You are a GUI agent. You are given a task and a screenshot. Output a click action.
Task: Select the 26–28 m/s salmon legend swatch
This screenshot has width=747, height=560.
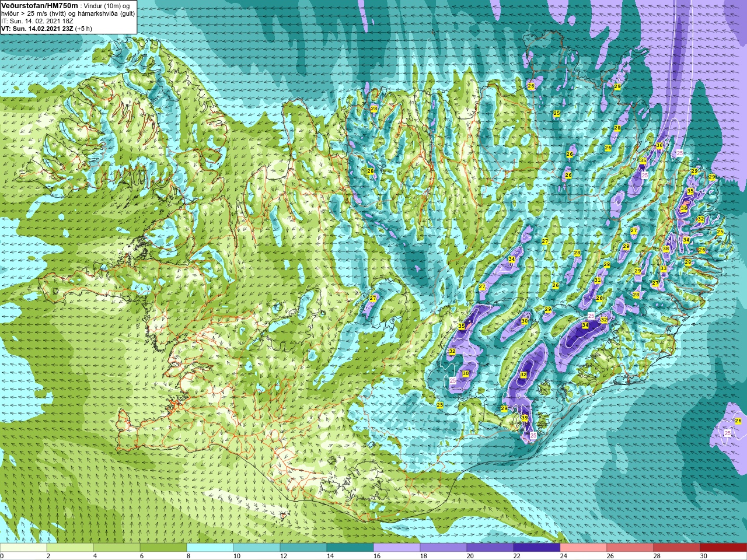point(630,548)
